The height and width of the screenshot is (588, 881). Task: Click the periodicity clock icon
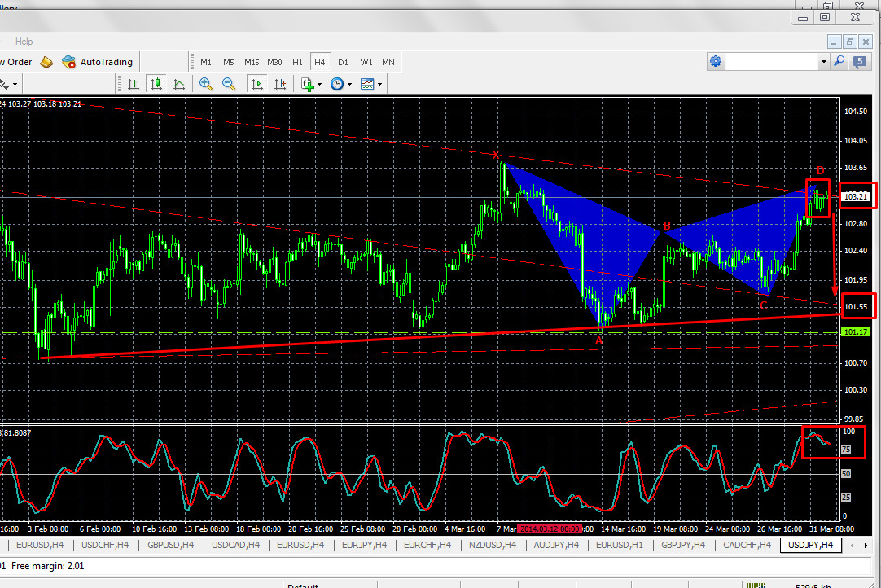336,85
